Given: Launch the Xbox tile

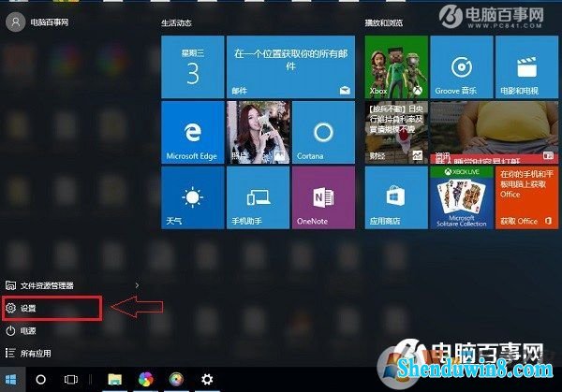Looking at the screenshot, I should click(396, 66).
